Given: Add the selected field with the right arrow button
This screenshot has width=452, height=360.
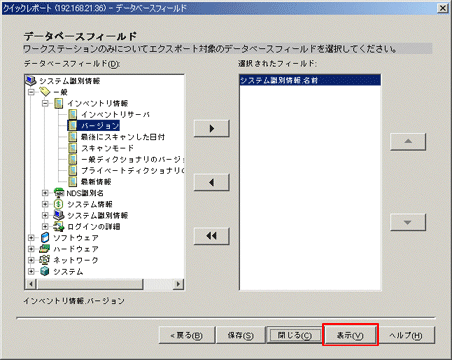Looking at the screenshot, I should click(x=212, y=128).
